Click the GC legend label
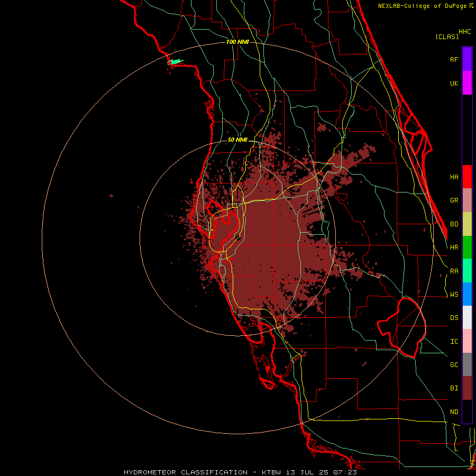The image size is (476, 476). point(454,365)
